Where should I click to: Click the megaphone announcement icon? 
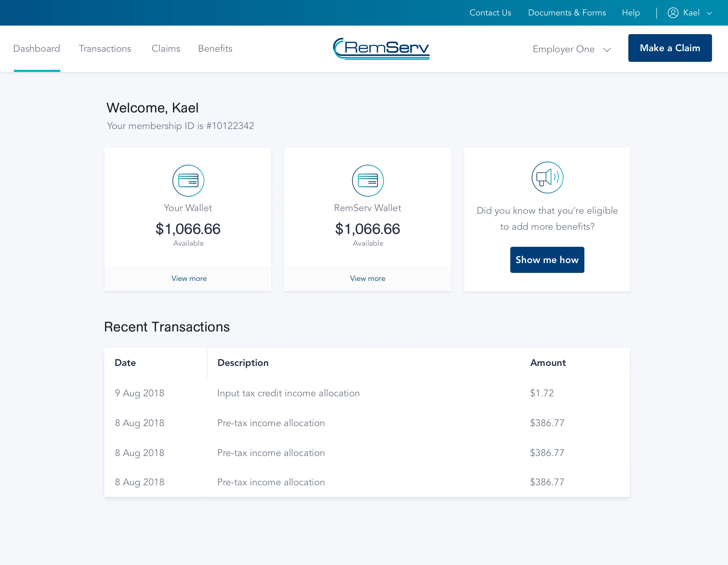[x=547, y=177]
